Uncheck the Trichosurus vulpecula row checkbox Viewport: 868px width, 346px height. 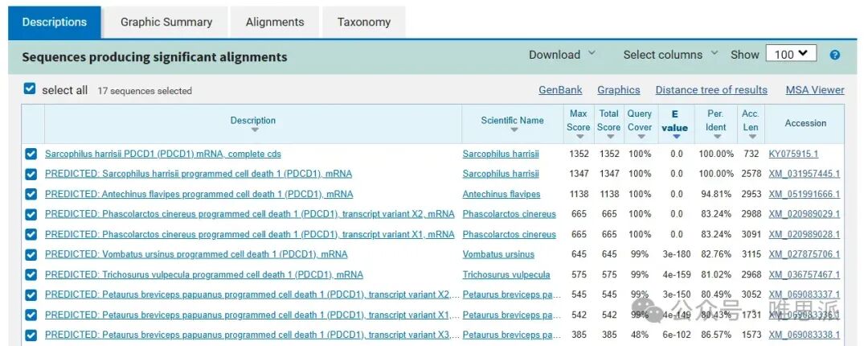pyautogui.click(x=31, y=274)
